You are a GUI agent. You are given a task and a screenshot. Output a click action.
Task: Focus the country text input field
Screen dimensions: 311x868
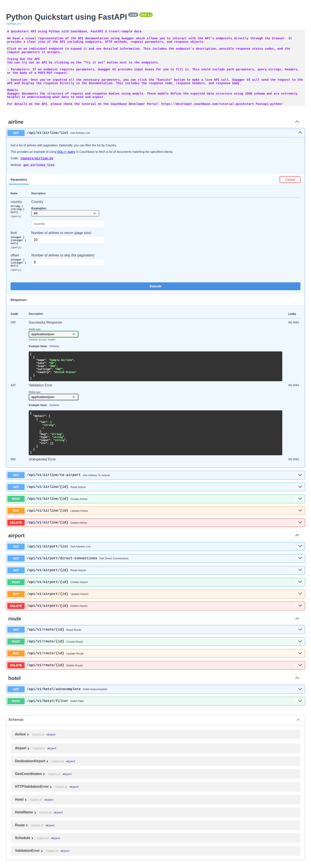click(x=68, y=224)
